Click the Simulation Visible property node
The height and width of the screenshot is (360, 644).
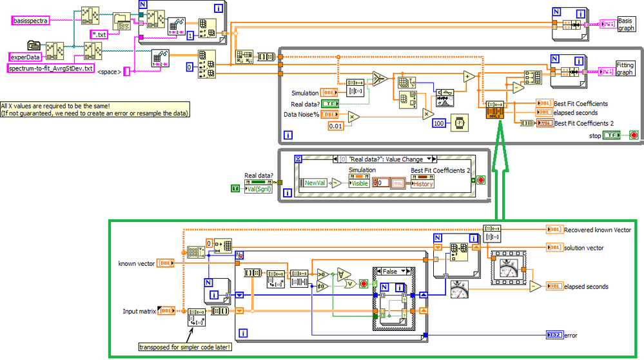[x=359, y=181]
